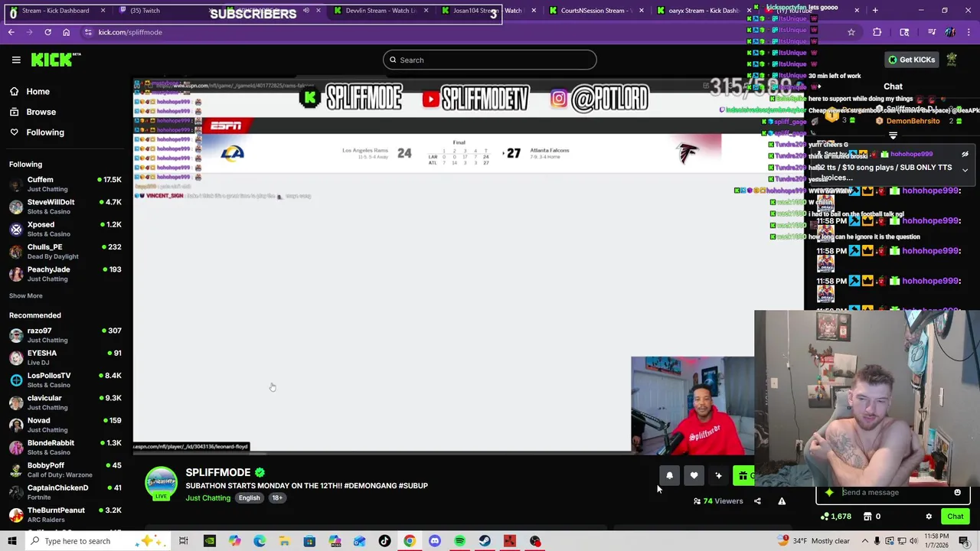Viewport: 980px width, 551px height.
Task: Go to the Kick logo homepage
Action: (56, 60)
